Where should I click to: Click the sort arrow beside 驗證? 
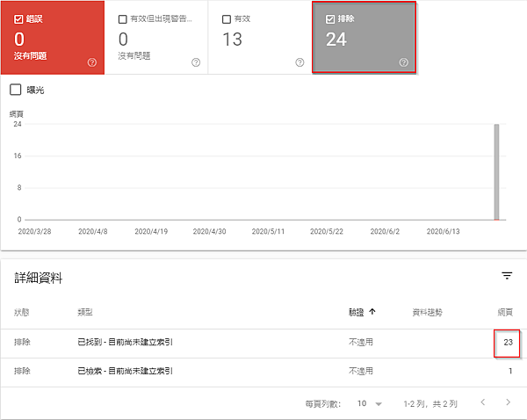tap(372, 311)
